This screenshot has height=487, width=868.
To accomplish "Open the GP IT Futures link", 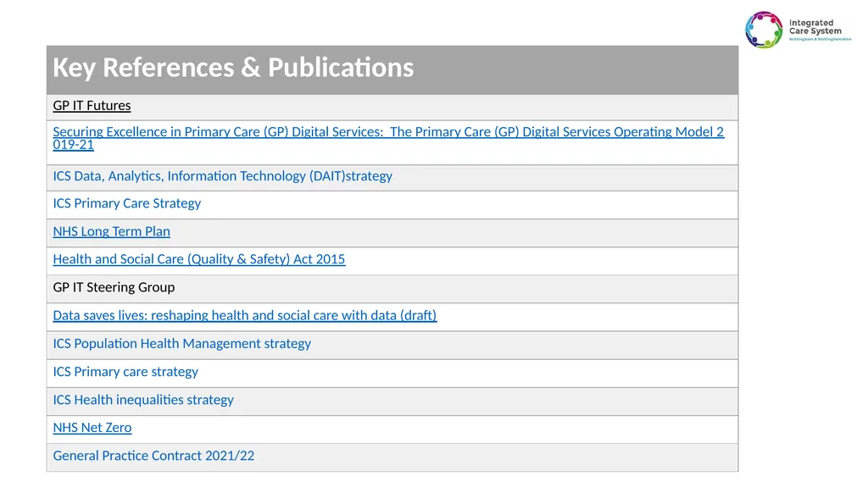I will pyautogui.click(x=92, y=106).
